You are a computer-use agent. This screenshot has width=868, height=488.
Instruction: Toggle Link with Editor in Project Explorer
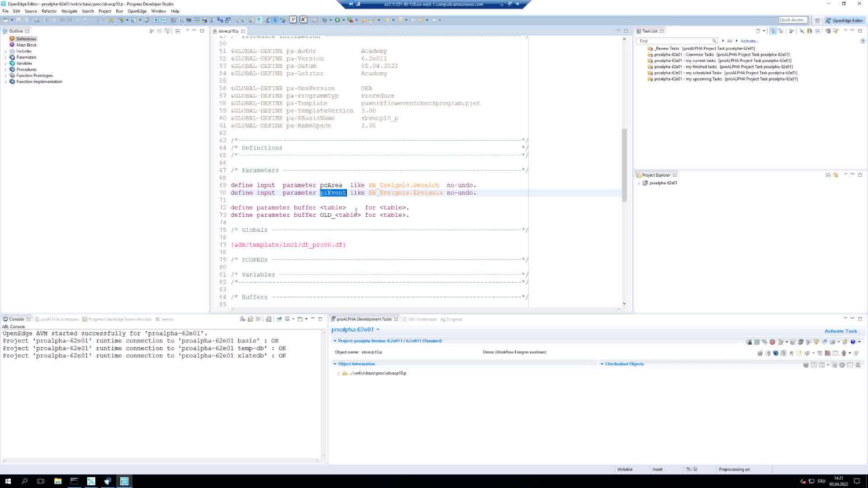[836, 175]
